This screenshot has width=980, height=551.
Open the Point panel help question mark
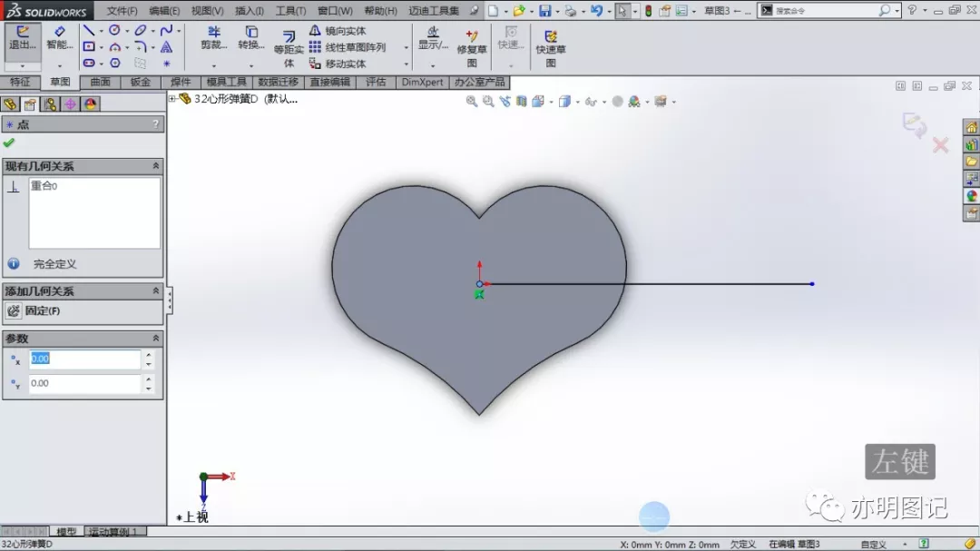(x=156, y=124)
